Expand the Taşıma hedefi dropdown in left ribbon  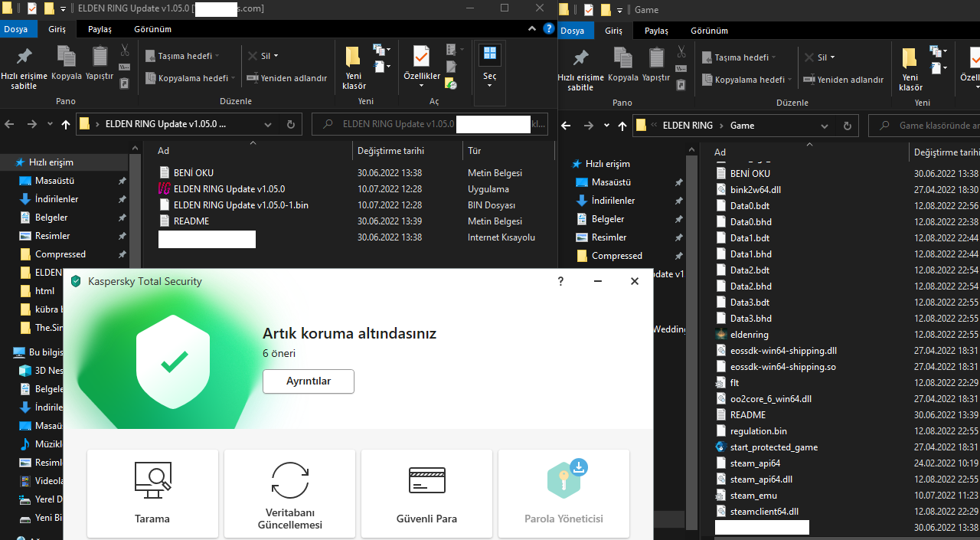point(181,56)
